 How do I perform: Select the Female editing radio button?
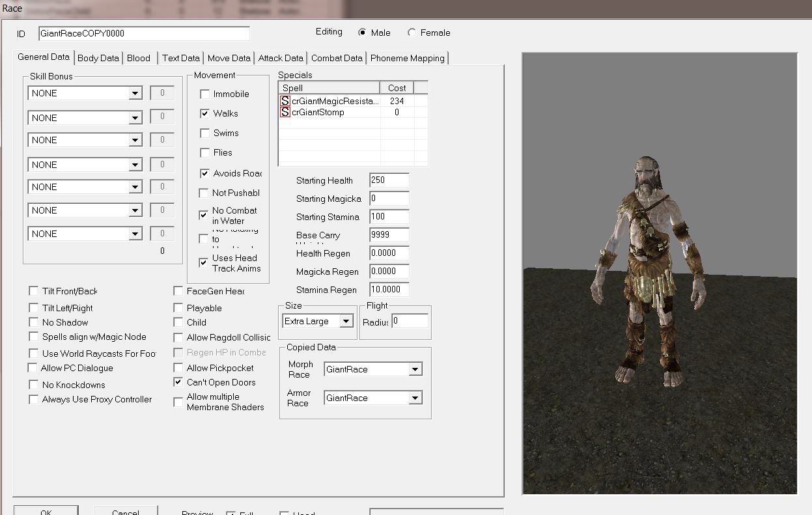click(412, 33)
